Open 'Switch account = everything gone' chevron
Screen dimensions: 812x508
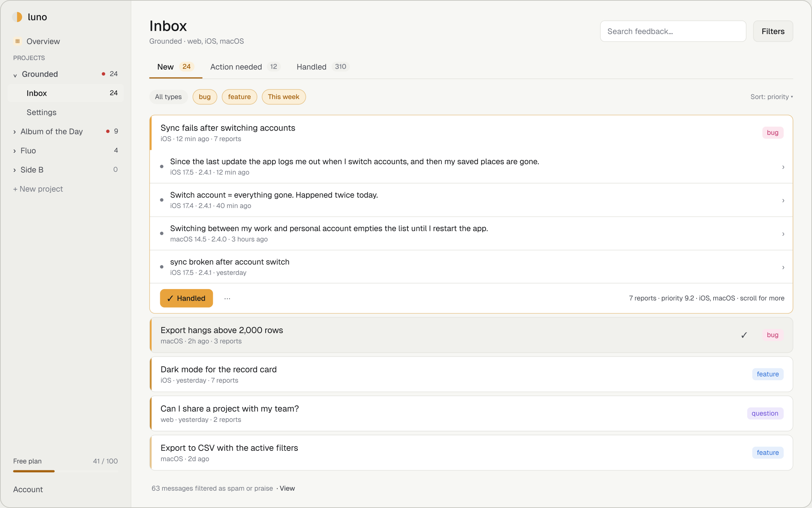tap(783, 200)
